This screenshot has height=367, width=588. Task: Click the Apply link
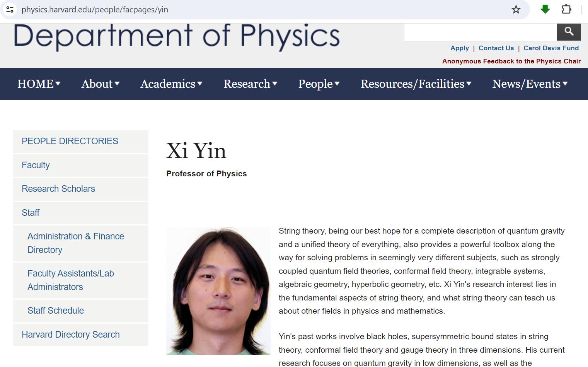coord(459,48)
